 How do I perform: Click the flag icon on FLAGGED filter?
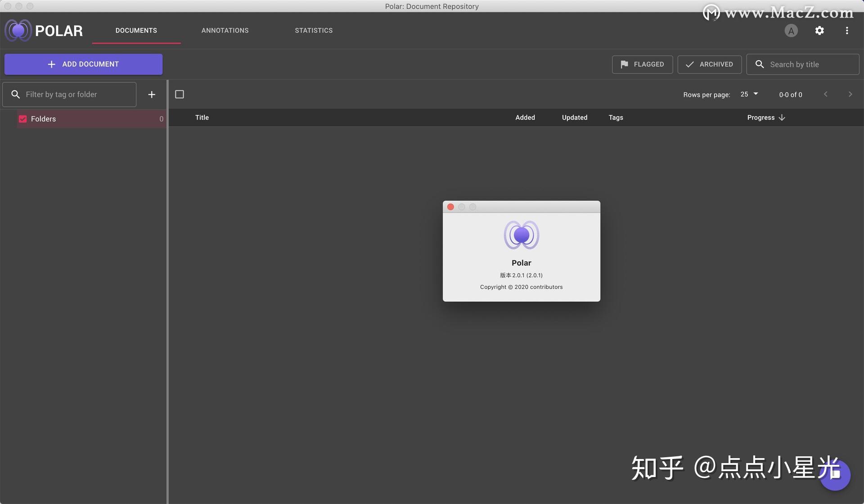coord(625,64)
